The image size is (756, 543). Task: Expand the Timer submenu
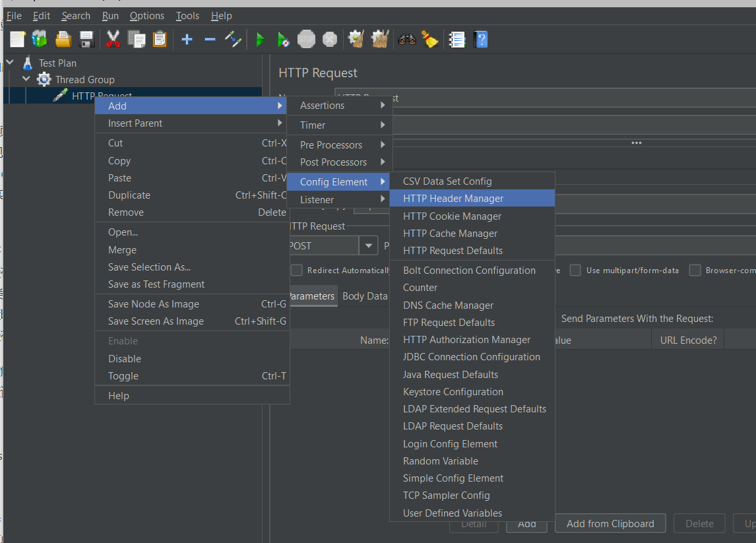pos(340,125)
